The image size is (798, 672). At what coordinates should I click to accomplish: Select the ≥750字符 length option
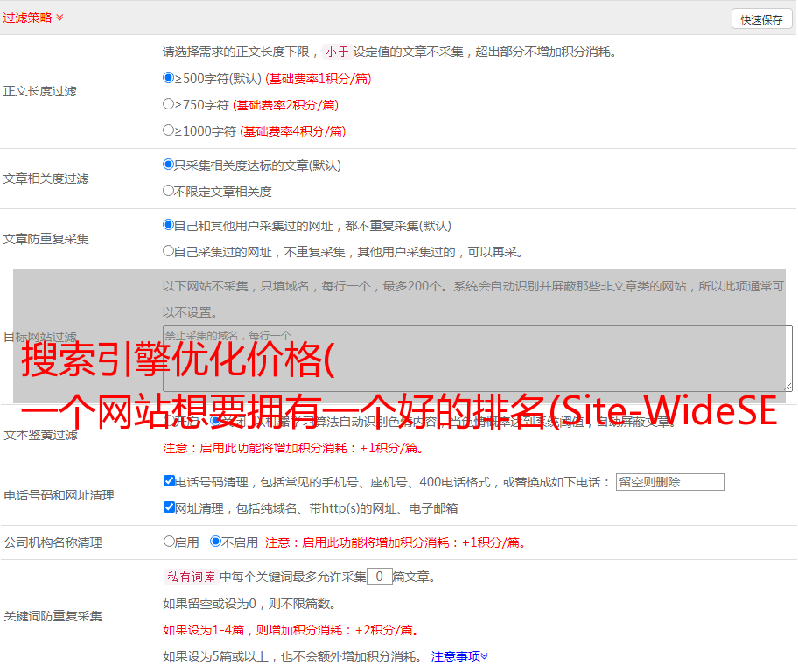(x=168, y=104)
